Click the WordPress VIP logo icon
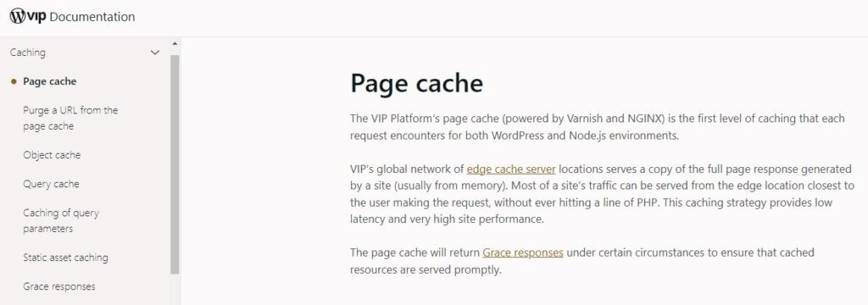 [18, 16]
